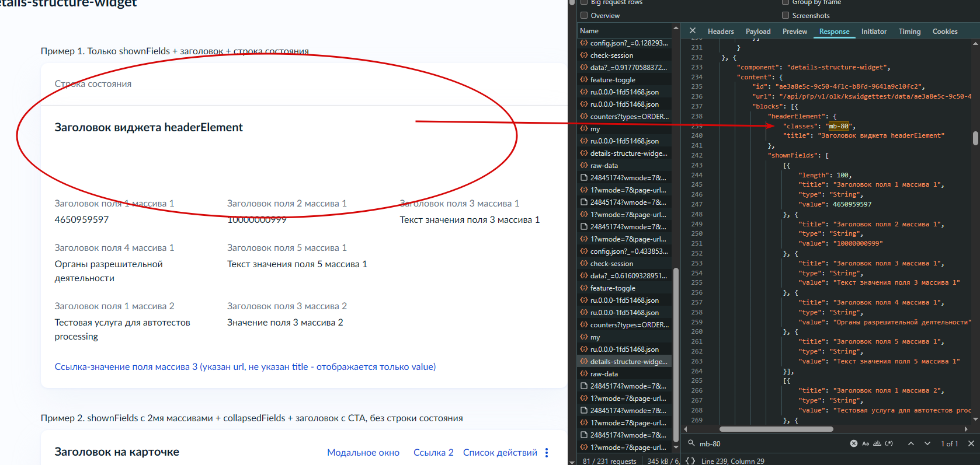Go to next search match
980x465 pixels.
click(x=927, y=443)
